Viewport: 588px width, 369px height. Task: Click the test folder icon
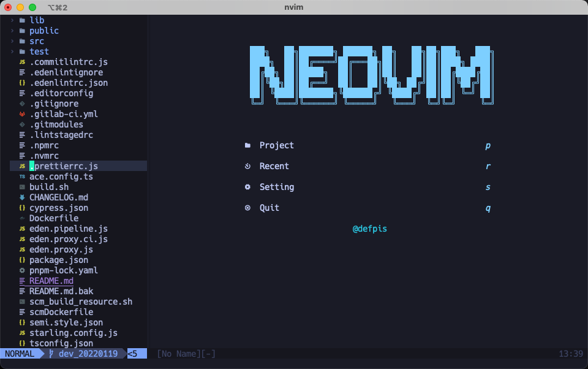tap(22, 51)
